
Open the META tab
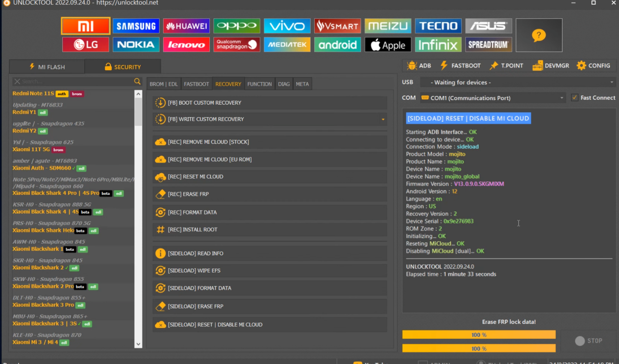click(x=302, y=84)
